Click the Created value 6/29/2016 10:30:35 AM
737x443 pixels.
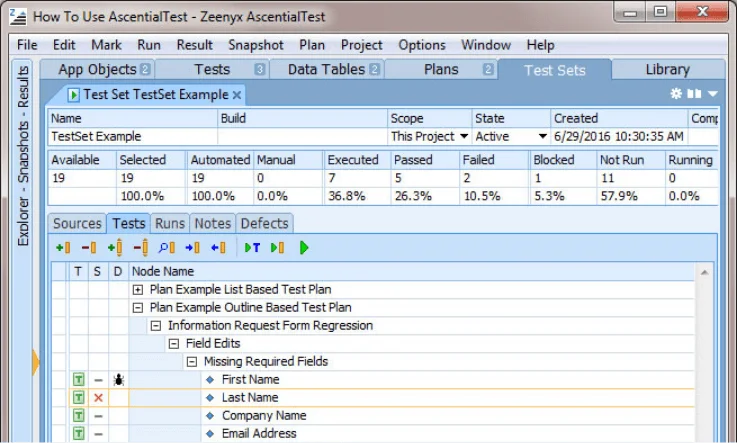click(x=619, y=136)
